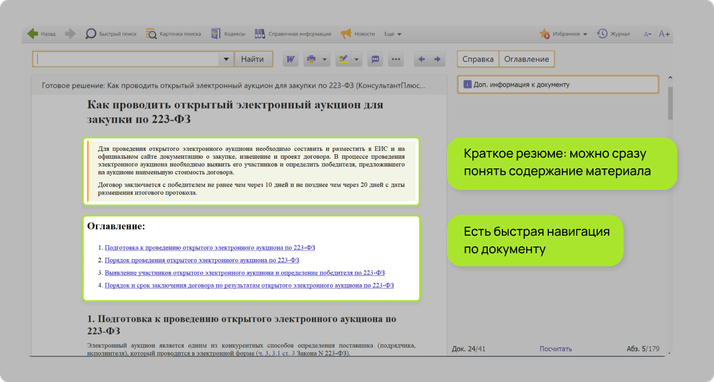Go back with the green Назад arrow
714x382 pixels.
coord(41,34)
